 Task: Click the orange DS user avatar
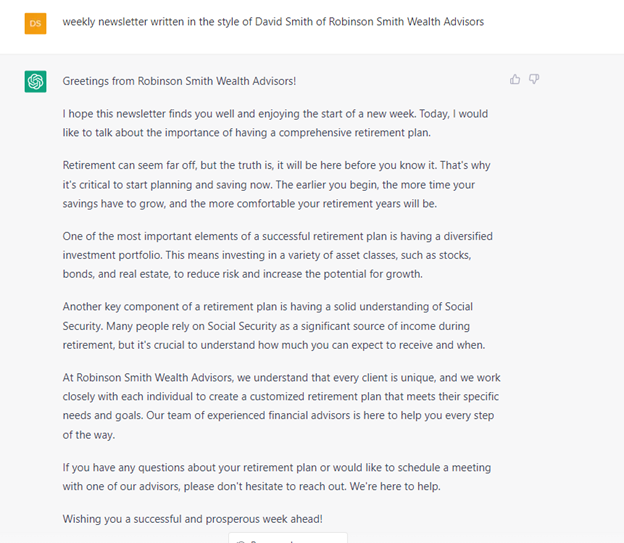tap(35, 22)
